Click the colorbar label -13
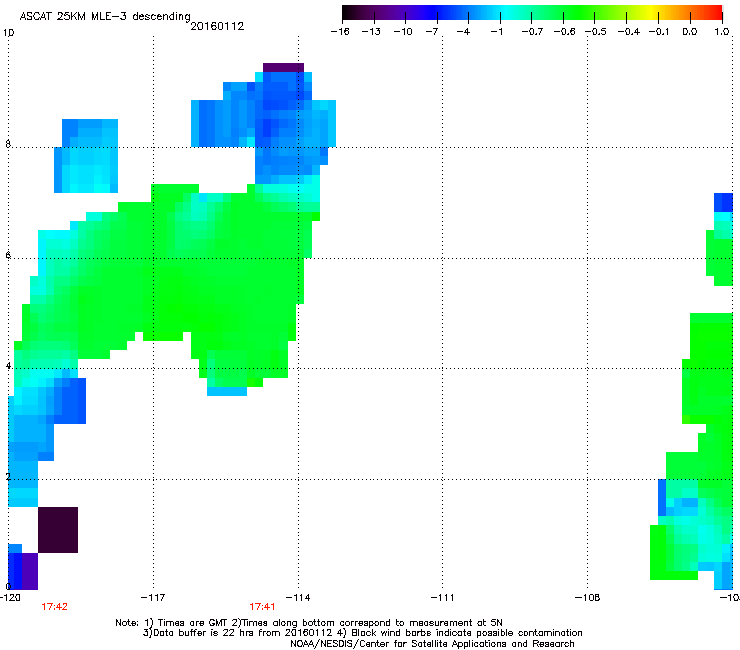This screenshot has height=650, width=740. 371,32
